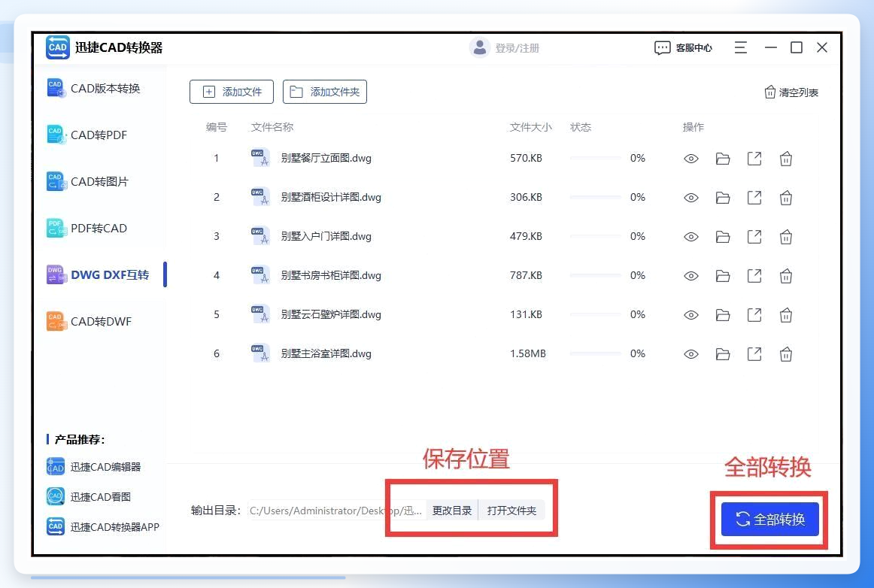Image resolution: width=874 pixels, height=588 pixels.
Task: Preview 别墅书房书柜详图.dwg with eye icon
Action: point(691,276)
